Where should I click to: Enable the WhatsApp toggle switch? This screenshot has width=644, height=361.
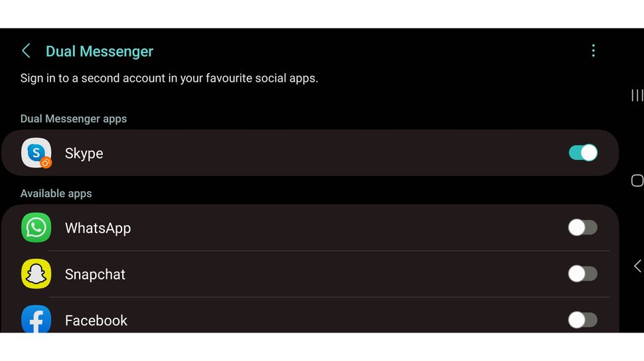583,228
